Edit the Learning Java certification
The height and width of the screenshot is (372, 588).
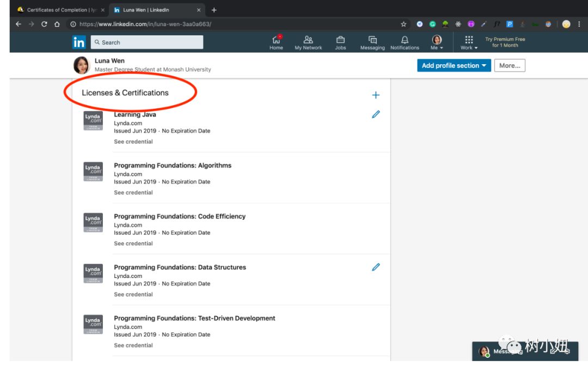pos(376,114)
